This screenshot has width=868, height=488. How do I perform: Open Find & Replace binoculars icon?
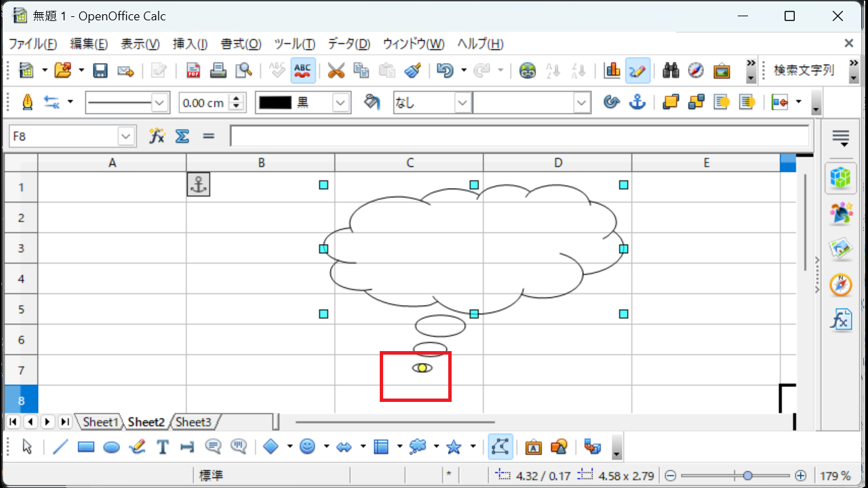(x=671, y=70)
